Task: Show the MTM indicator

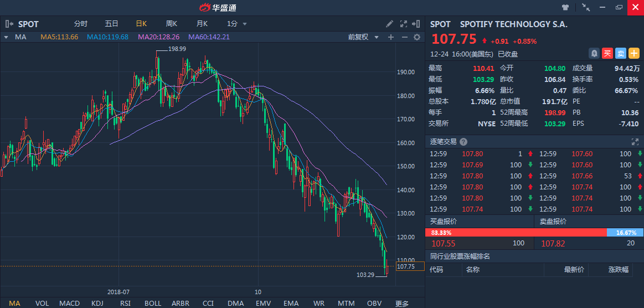Action: click(346, 304)
